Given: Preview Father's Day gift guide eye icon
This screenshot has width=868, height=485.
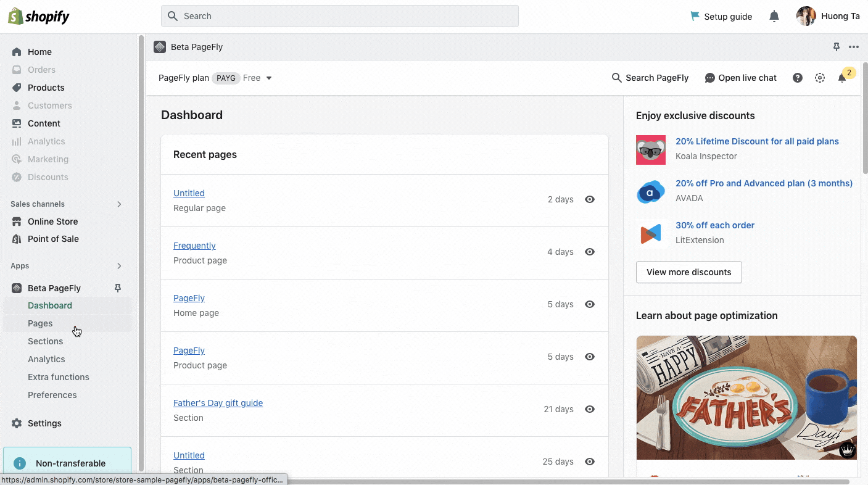Looking at the screenshot, I should click(x=590, y=409).
